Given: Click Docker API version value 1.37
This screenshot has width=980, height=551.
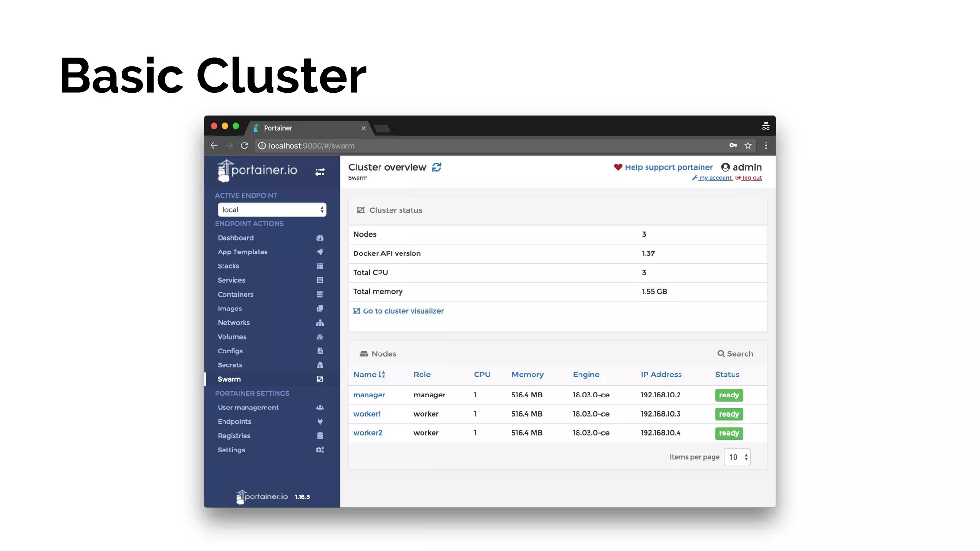Looking at the screenshot, I should [x=648, y=253].
